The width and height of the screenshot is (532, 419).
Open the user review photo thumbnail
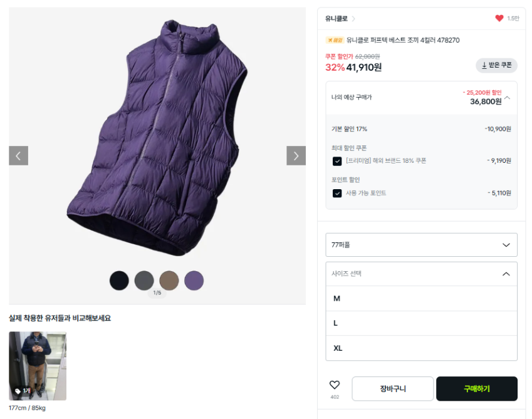pos(38,366)
